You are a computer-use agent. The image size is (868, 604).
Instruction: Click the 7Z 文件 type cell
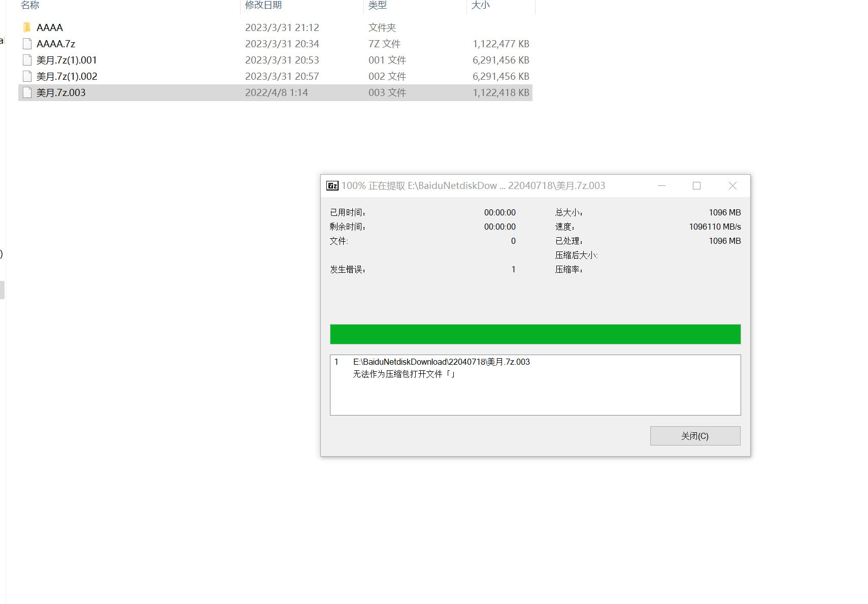click(x=385, y=44)
